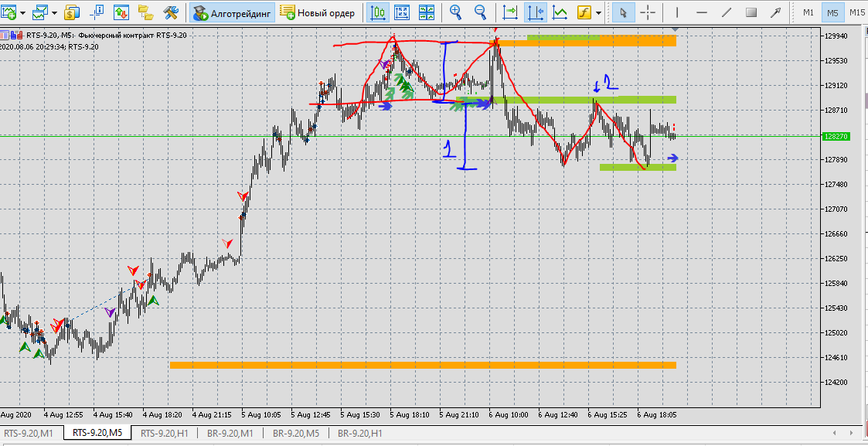Switch timeframe to M1

click(x=808, y=12)
